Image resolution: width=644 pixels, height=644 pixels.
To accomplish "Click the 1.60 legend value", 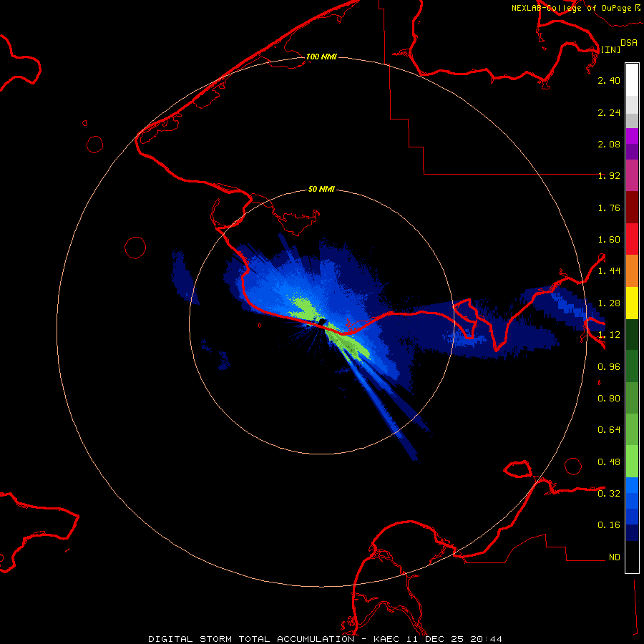I will pos(609,240).
